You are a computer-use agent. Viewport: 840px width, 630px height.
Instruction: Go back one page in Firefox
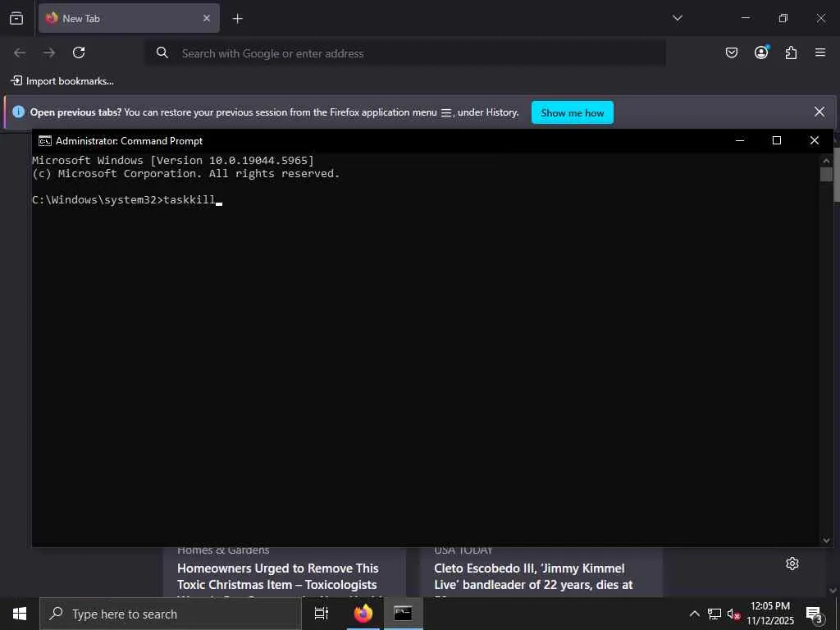pos(20,52)
